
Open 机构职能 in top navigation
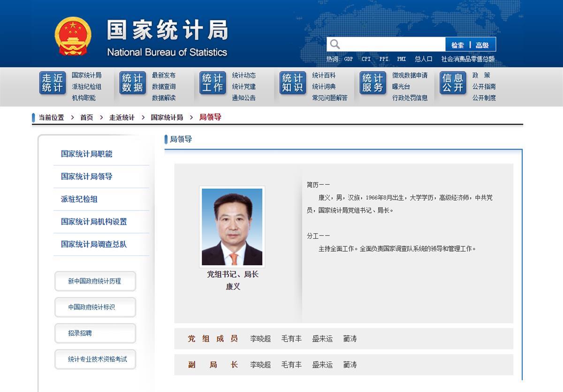pos(84,98)
